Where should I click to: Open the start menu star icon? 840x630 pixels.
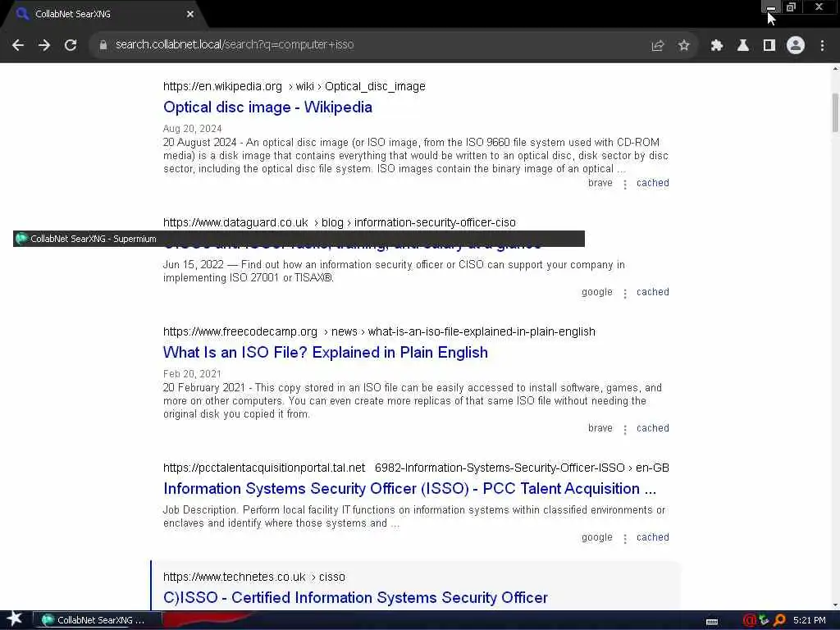(15, 619)
